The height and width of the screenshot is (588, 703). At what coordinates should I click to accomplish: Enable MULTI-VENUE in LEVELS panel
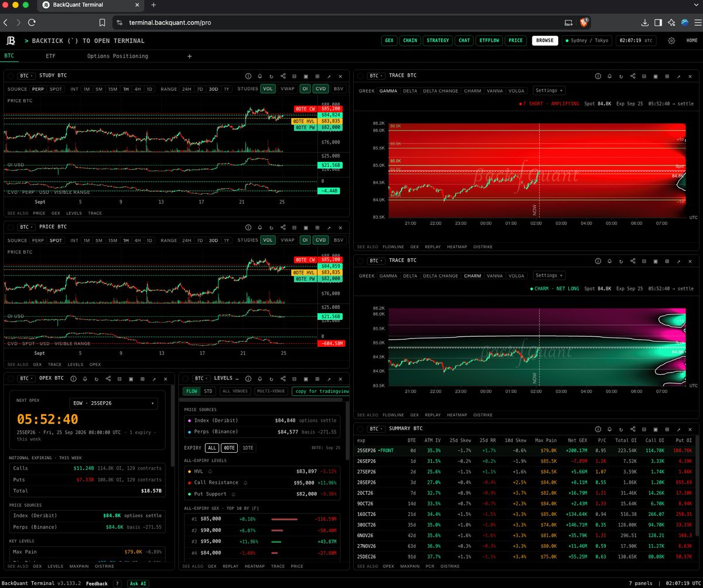[x=271, y=391]
